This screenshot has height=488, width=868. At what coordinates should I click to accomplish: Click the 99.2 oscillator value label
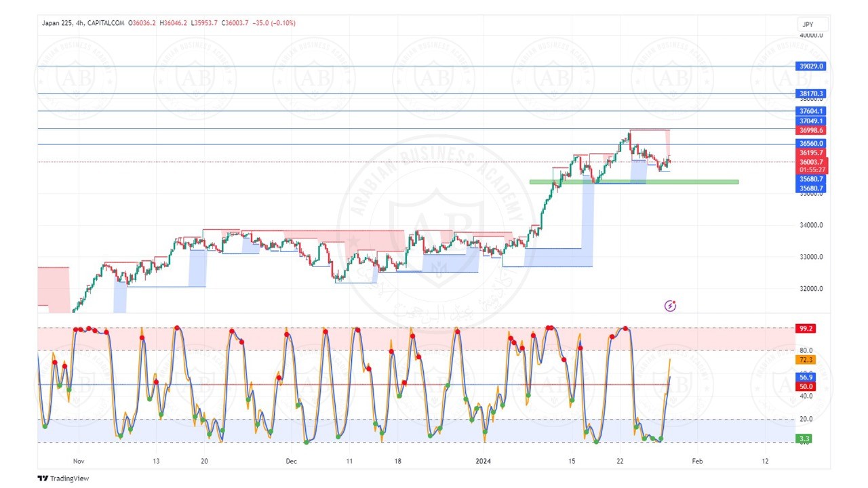click(x=806, y=328)
